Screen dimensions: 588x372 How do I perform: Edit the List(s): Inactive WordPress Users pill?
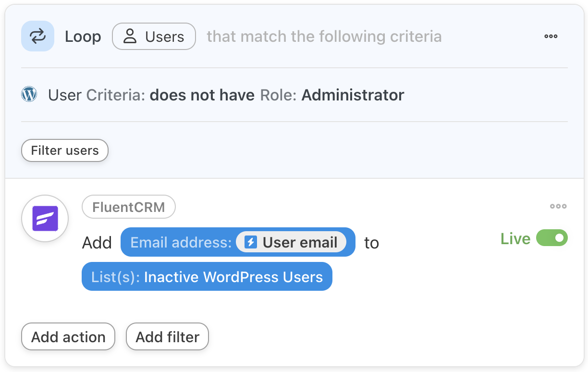pyautogui.click(x=207, y=277)
